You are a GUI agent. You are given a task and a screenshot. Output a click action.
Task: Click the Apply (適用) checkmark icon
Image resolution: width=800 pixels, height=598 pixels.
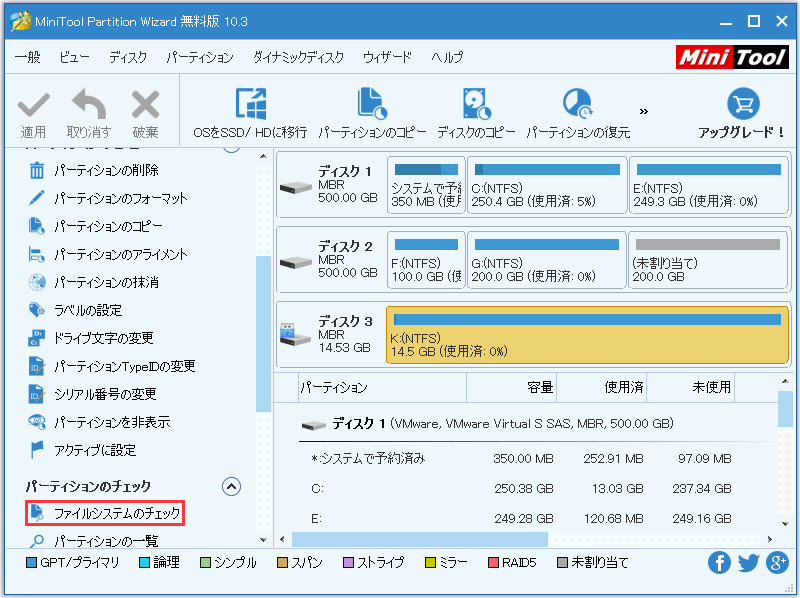pyautogui.click(x=34, y=105)
